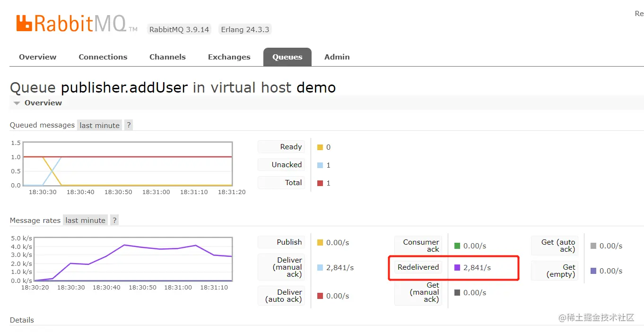Click the yellow Ready color swatch

(320, 147)
